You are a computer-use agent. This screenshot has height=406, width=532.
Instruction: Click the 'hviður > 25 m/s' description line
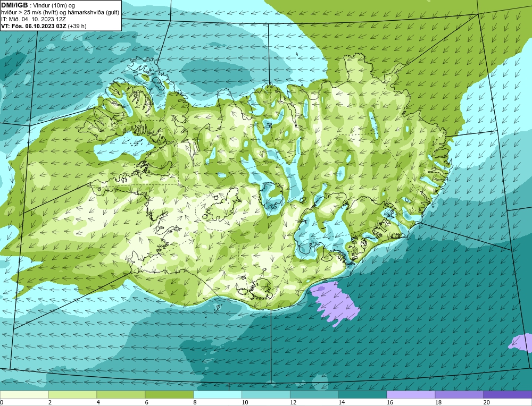[x=60, y=13]
